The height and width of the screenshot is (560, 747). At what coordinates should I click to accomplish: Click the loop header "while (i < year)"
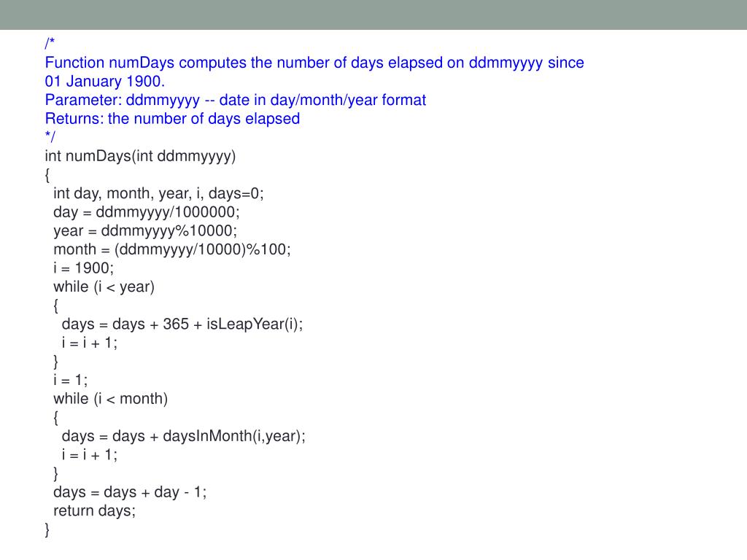pyautogui.click(x=104, y=287)
